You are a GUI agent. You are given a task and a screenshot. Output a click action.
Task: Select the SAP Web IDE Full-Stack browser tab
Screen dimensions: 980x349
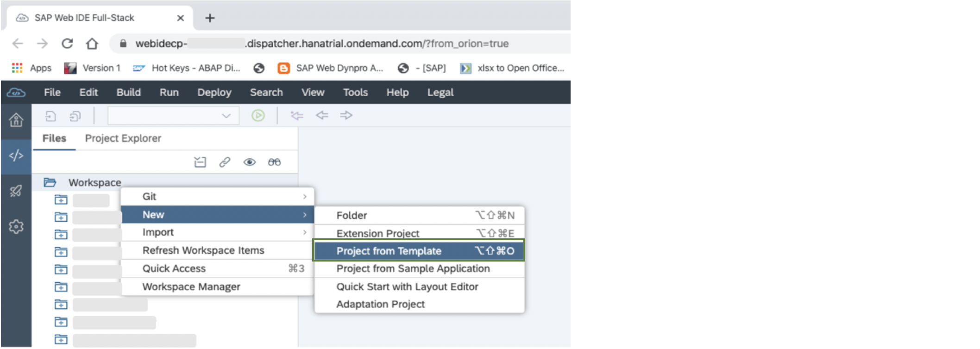tap(100, 18)
